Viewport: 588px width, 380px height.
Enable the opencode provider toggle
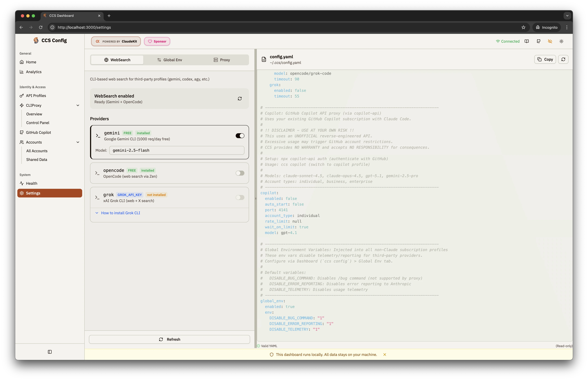239,173
